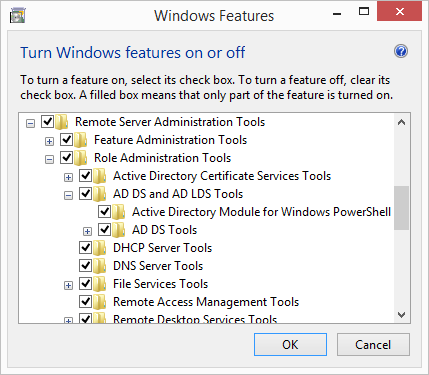Click the DNS Server Tools folder icon
Image resolution: width=429 pixels, height=375 pixels.
coord(100,266)
